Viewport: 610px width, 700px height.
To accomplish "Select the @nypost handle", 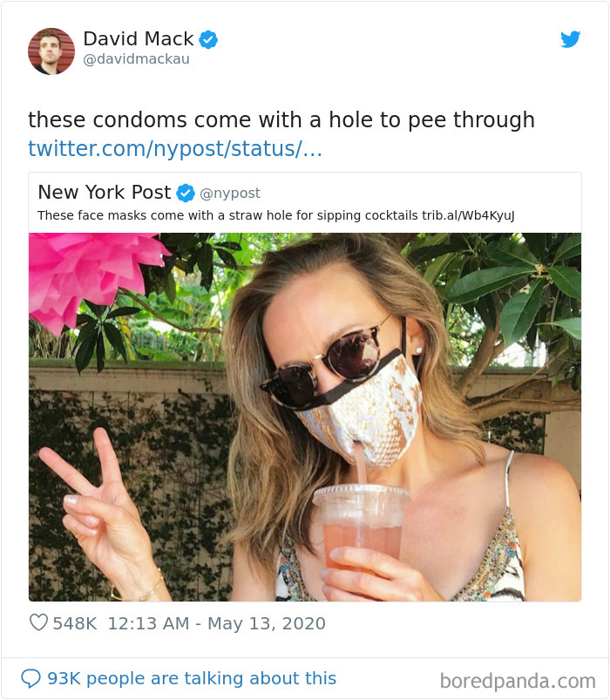I will click(228, 193).
